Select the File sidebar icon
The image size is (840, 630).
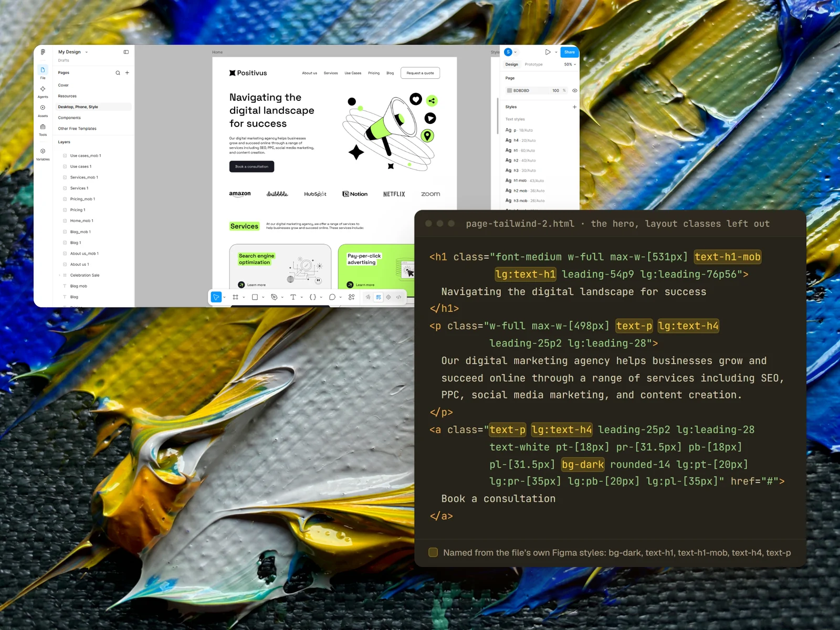[x=43, y=70]
